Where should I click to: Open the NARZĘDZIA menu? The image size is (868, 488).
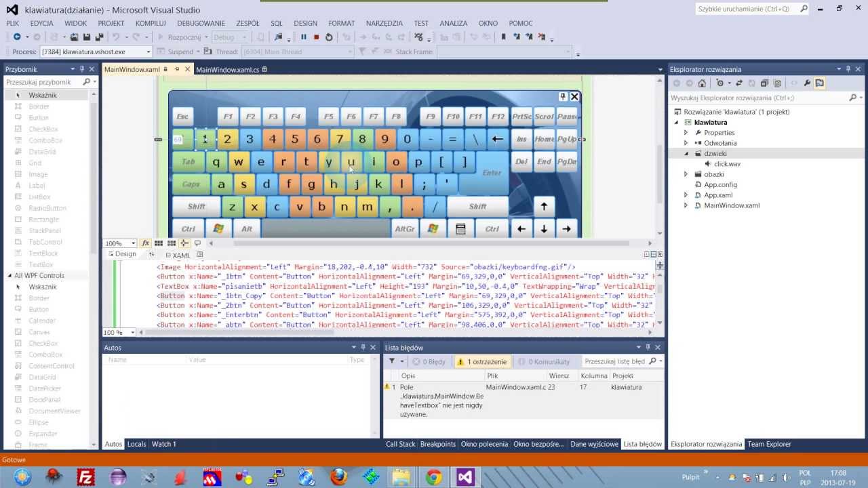[384, 23]
